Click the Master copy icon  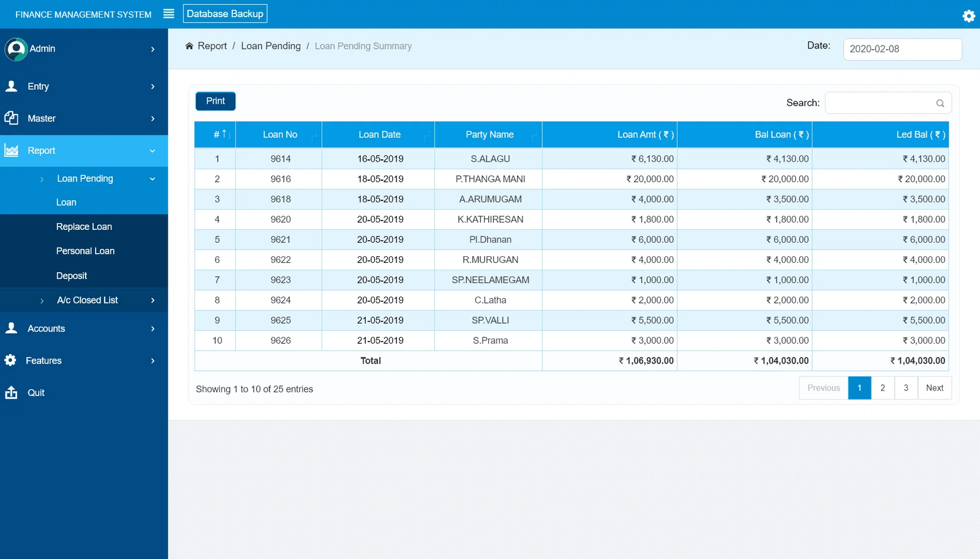coord(11,118)
